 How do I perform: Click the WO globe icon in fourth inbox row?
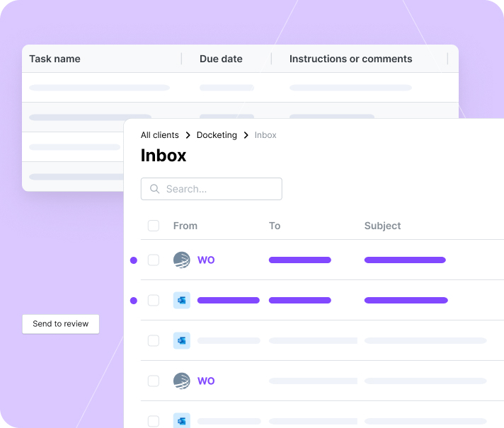pyautogui.click(x=182, y=381)
